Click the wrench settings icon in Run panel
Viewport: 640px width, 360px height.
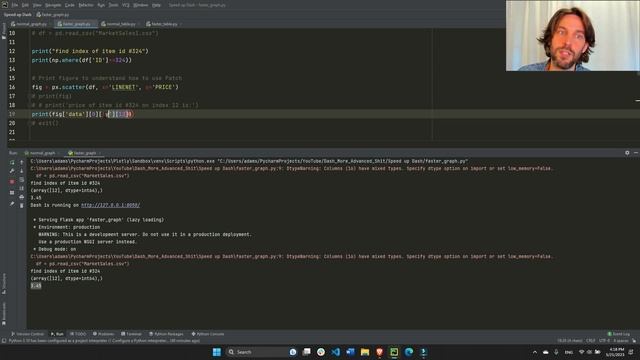click(12, 171)
